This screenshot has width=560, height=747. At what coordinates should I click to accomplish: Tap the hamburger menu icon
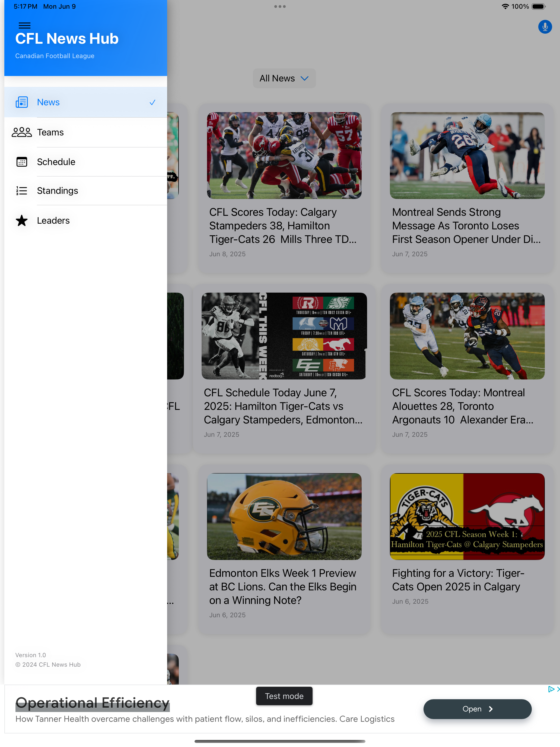[x=24, y=26]
